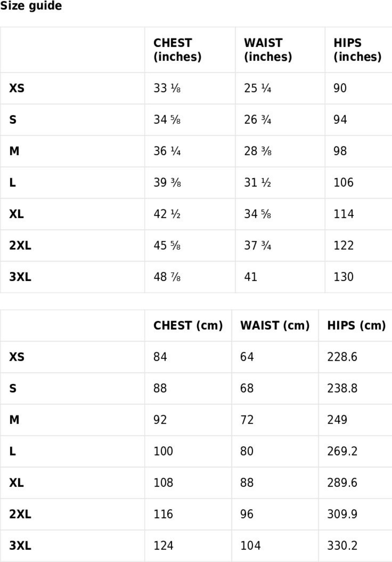Select the CHEST (cm) column header
The width and height of the screenshot is (392, 562).
(188, 325)
